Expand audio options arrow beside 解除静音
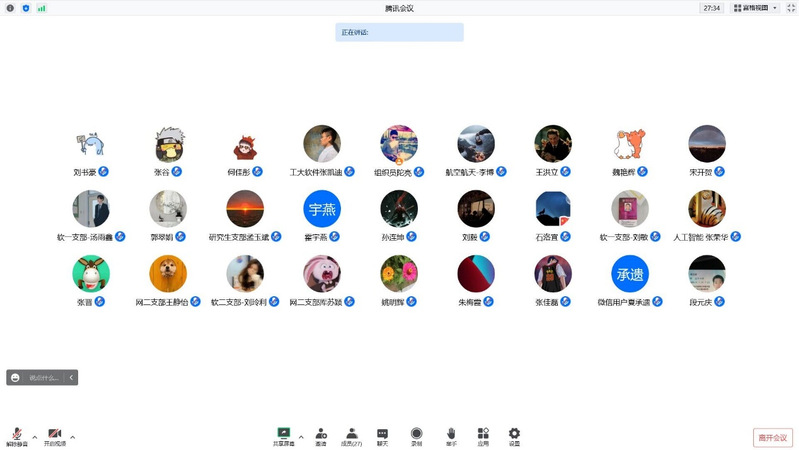Screen dimensions: 799x450 point(34,437)
